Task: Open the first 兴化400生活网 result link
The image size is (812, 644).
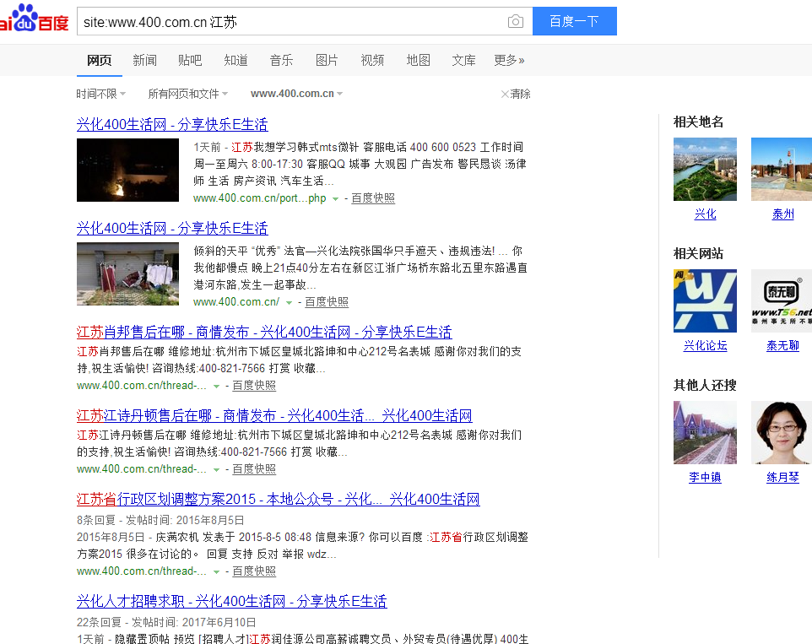Action: tap(171, 124)
